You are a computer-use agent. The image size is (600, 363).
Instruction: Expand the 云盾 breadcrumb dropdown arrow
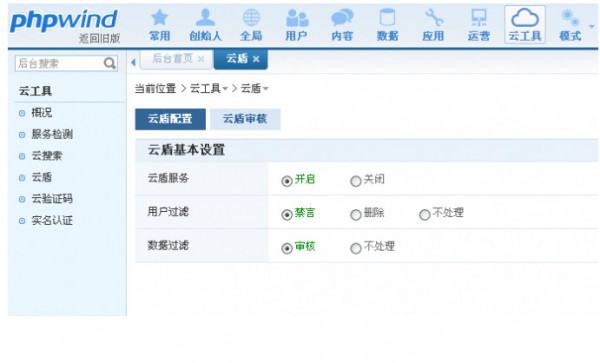click(x=266, y=89)
